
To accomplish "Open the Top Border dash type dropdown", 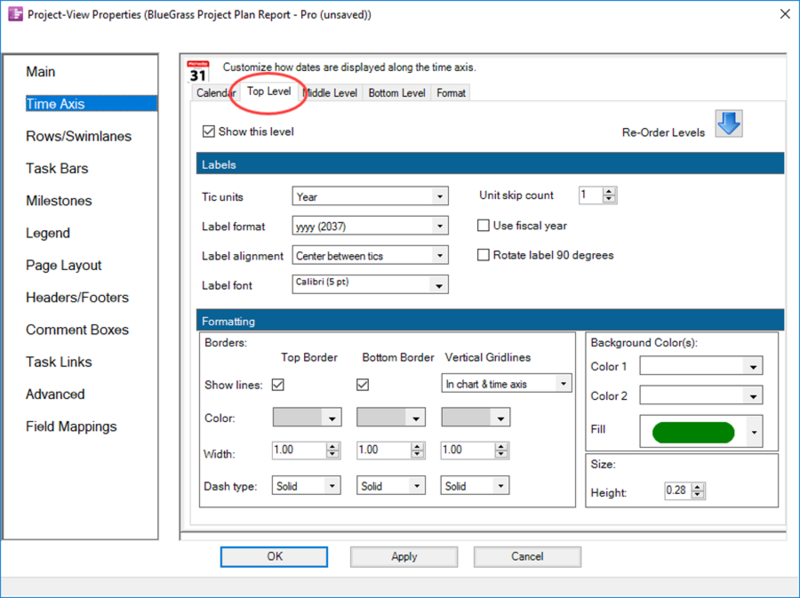I will coord(306,486).
